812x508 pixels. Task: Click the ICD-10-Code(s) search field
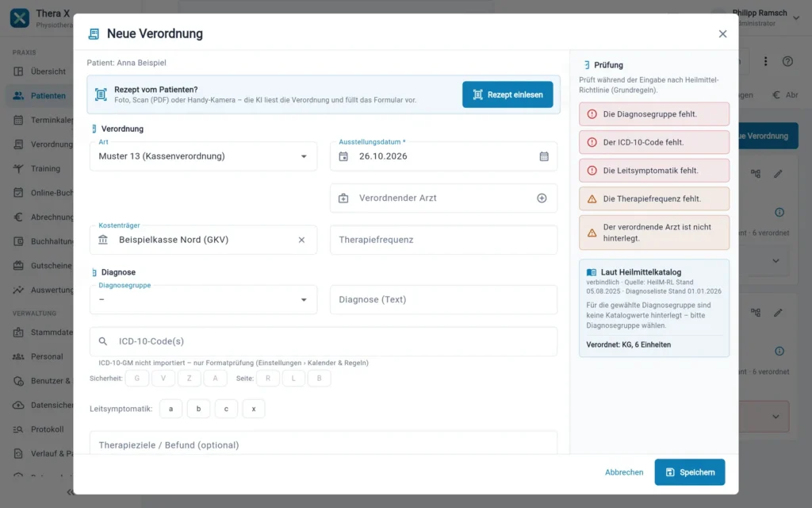324,341
